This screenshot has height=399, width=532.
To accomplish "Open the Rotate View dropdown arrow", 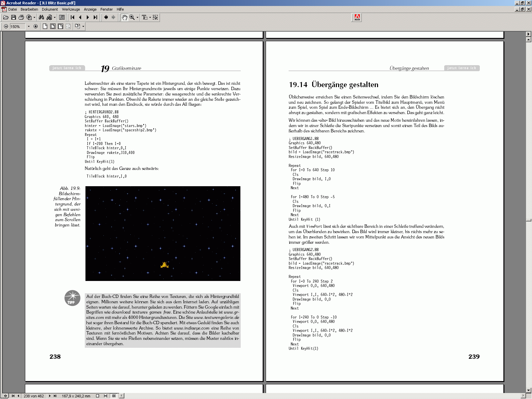I will coord(83,26).
